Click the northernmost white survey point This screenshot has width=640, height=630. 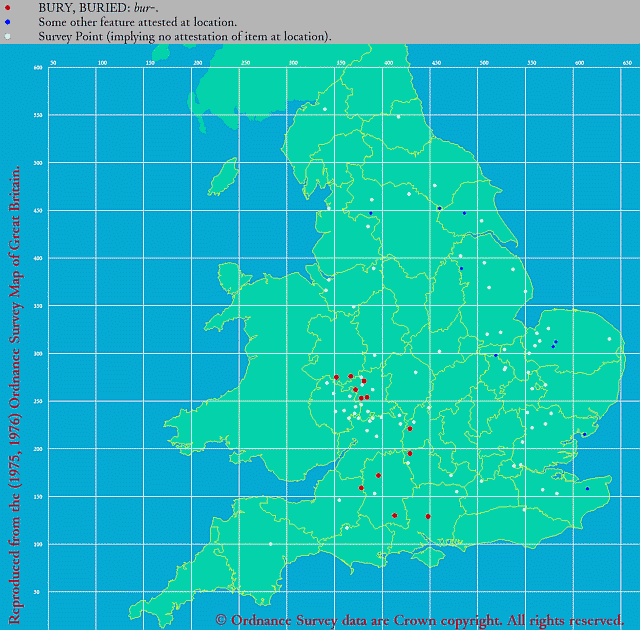325,109
